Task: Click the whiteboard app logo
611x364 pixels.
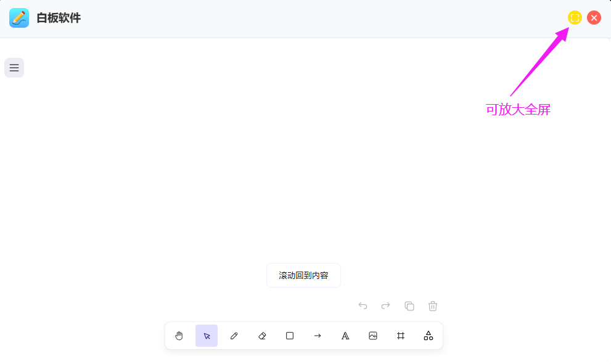Action: point(19,18)
